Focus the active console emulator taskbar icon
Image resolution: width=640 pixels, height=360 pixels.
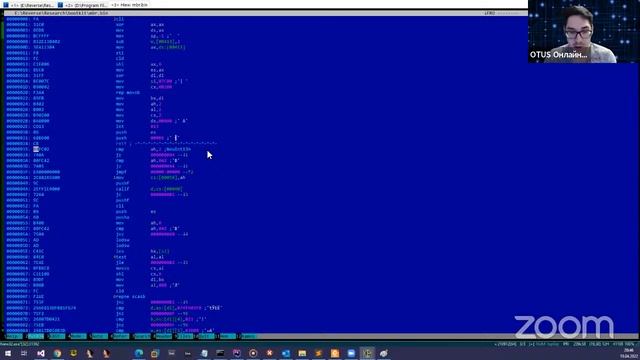pos(367,353)
